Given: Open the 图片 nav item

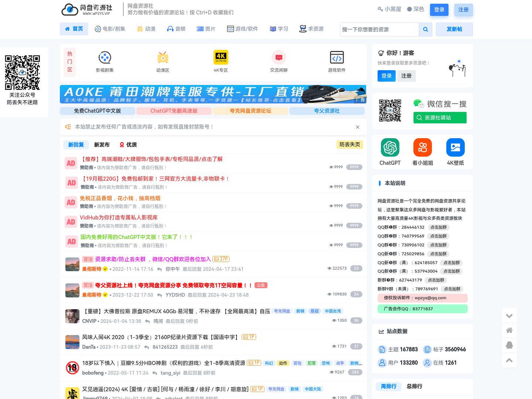Looking at the screenshot, I should coord(206,29).
